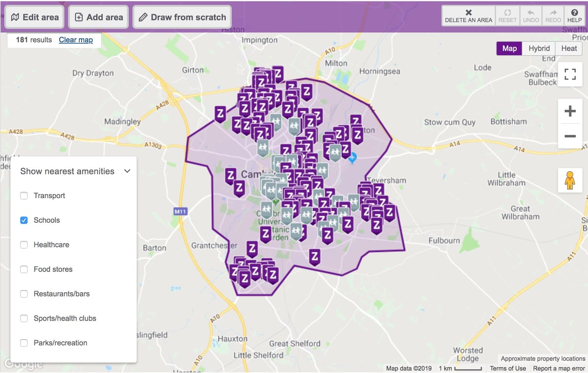Click the Clear map link
The height and width of the screenshot is (373, 588).
76,40
